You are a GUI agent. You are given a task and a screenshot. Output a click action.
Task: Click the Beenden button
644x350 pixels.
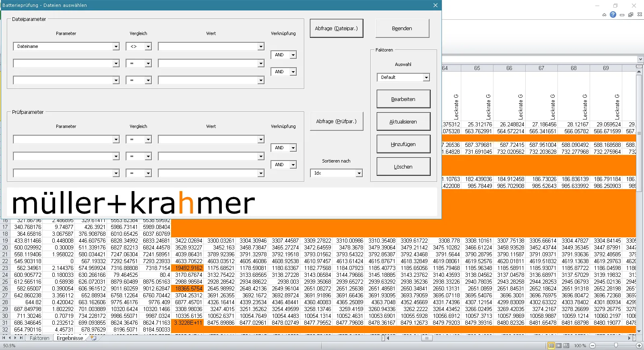click(x=402, y=29)
